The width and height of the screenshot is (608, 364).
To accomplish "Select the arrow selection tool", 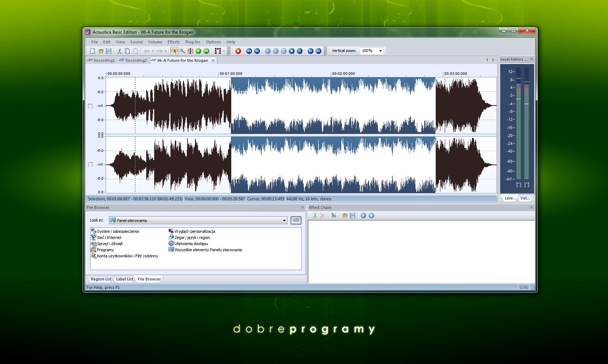I will (x=174, y=51).
